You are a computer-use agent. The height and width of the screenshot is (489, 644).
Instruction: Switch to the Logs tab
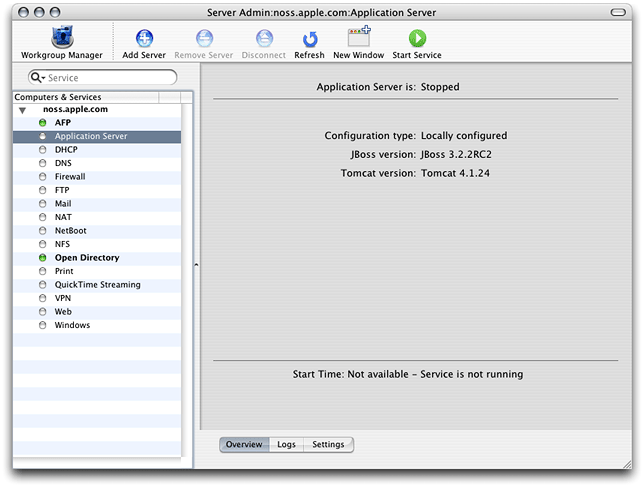pyautogui.click(x=286, y=445)
